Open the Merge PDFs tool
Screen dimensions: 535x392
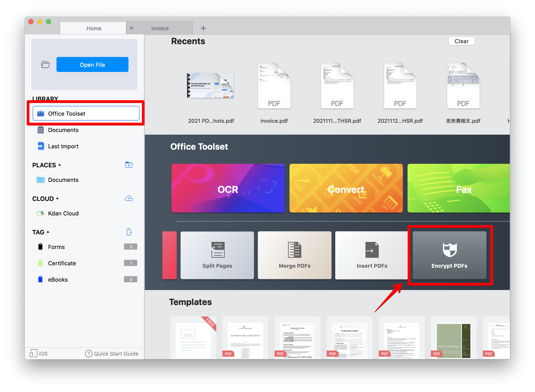[295, 255]
